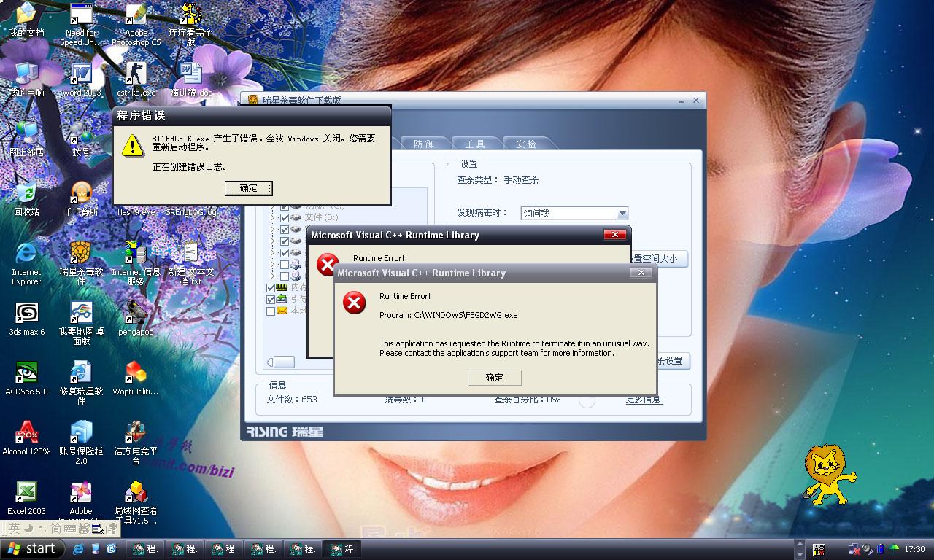The width and height of the screenshot is (934, 560).
Task: Launch ACDSee 5.0 shortcut
Action: pos(26,378)
